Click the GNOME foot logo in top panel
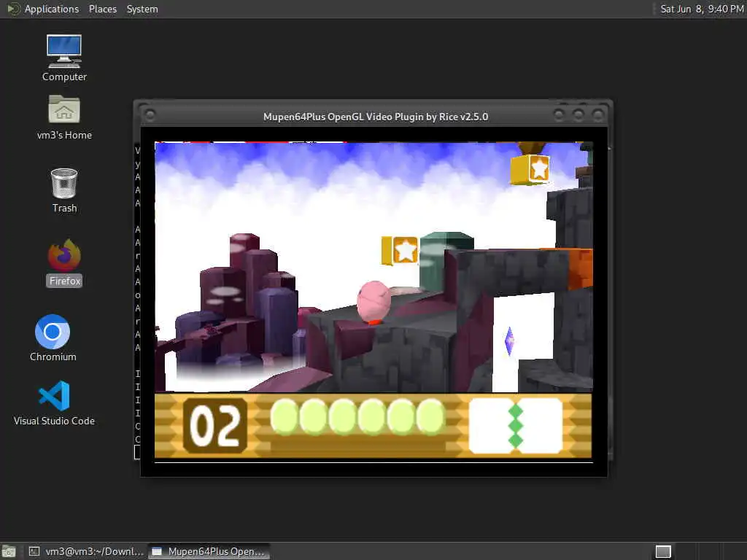This screenshot has height=560, width=747. [x=12, y=9]
